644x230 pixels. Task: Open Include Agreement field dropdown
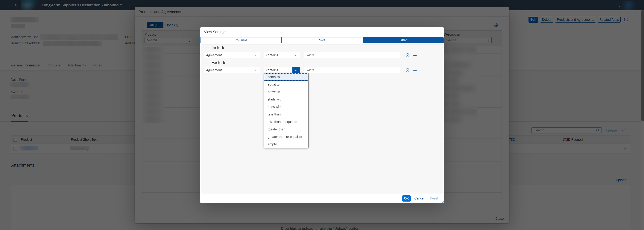click(256, 55)
